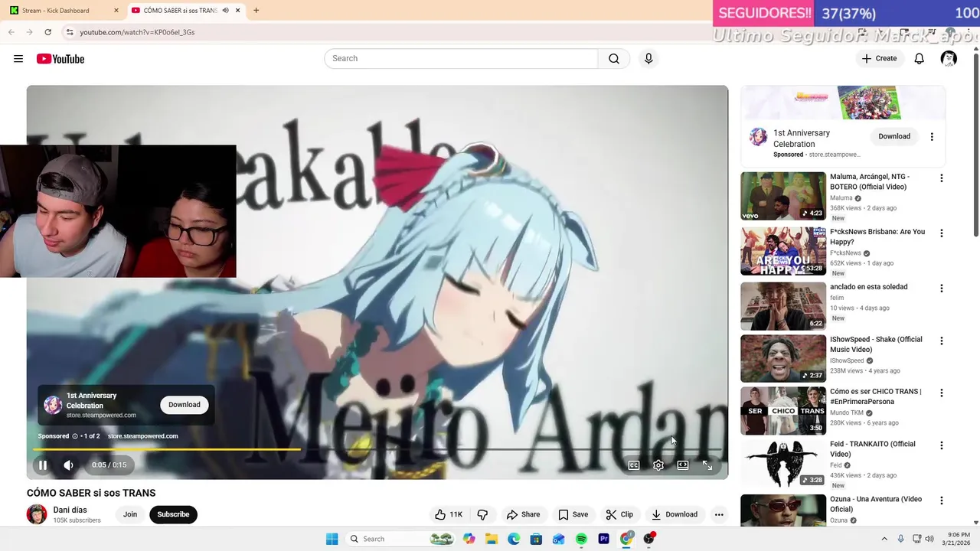
Task: Click the YouTube search field
Action: (x=461, y=59)
